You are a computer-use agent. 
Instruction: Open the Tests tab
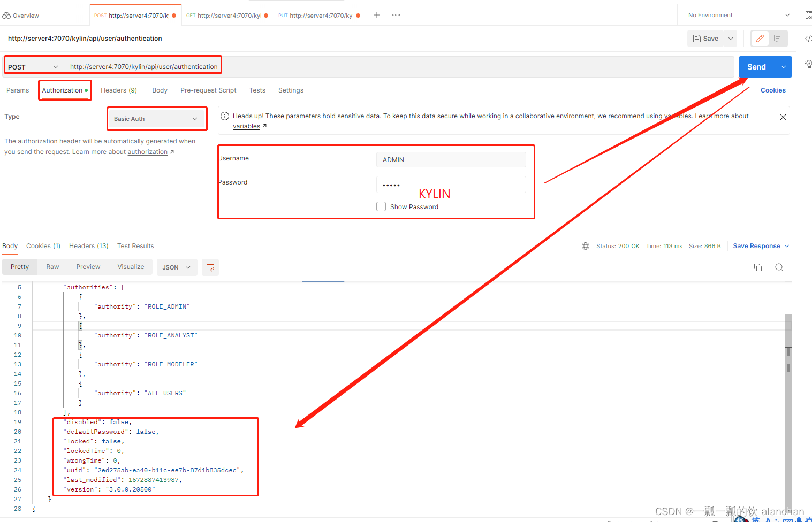[x=257, y=90]
